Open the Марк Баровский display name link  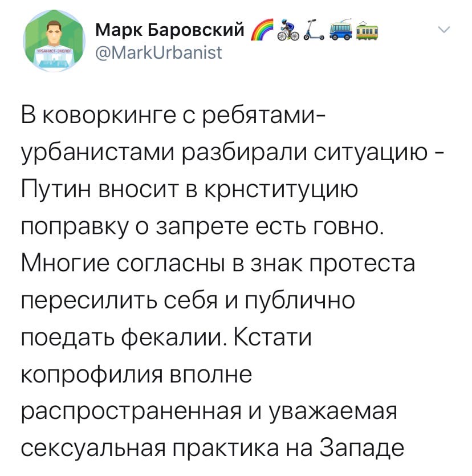[170, 30]
